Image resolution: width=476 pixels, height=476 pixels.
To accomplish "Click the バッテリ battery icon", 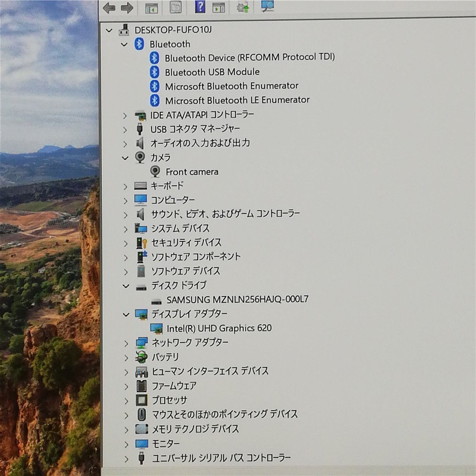I will pyautogui.click(x=141, y=357).
